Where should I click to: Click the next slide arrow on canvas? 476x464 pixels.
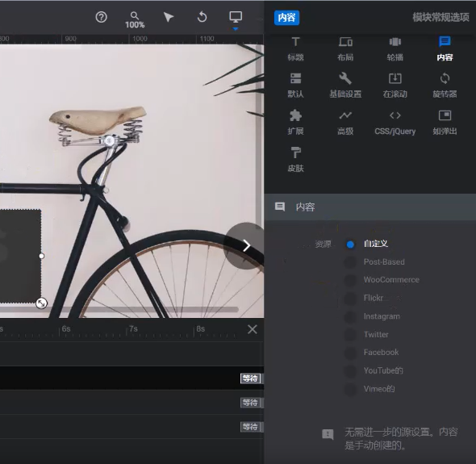tap(246, 245)
